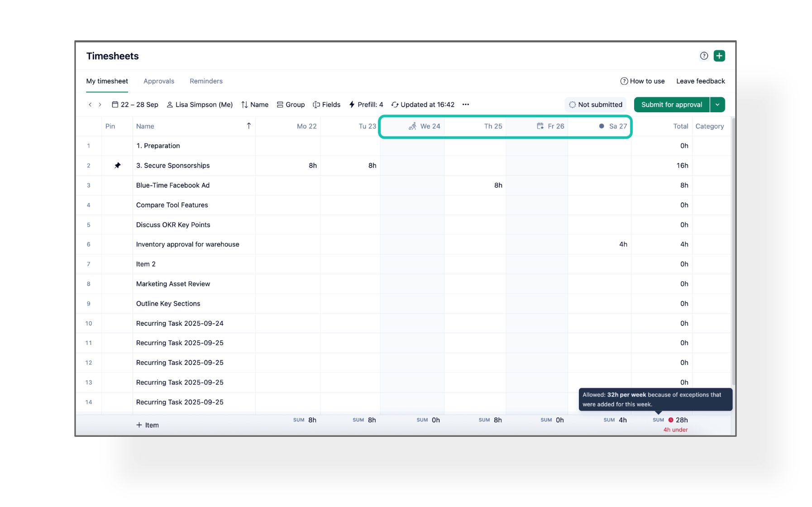This screenshot has width=812, height=507.
Task: Switch to Reminders tab
Action: point(206,81)
